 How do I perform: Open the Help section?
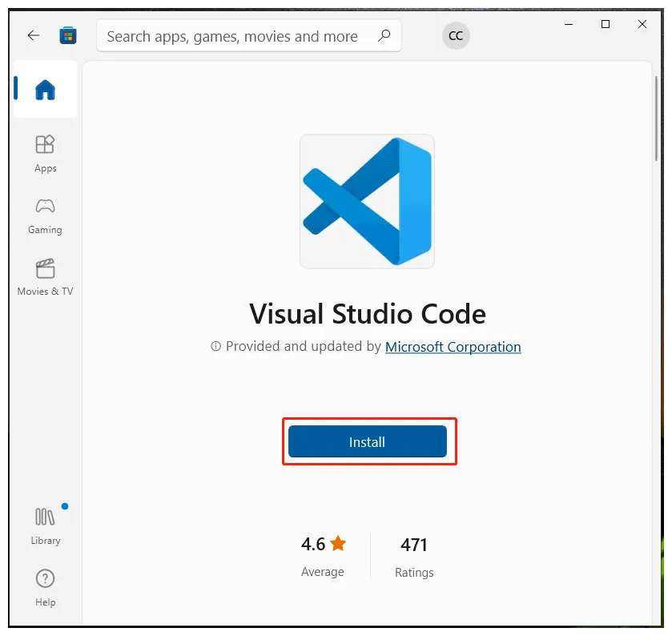(45, 585)
